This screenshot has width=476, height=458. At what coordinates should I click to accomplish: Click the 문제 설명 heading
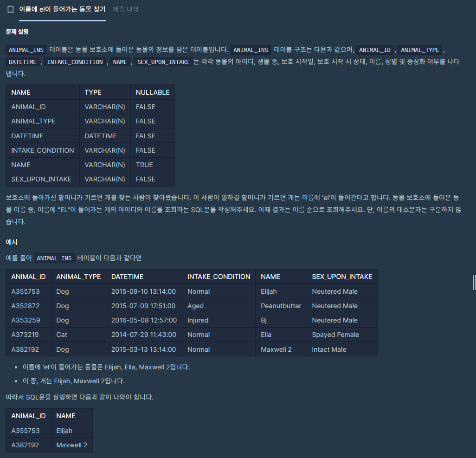17,32
